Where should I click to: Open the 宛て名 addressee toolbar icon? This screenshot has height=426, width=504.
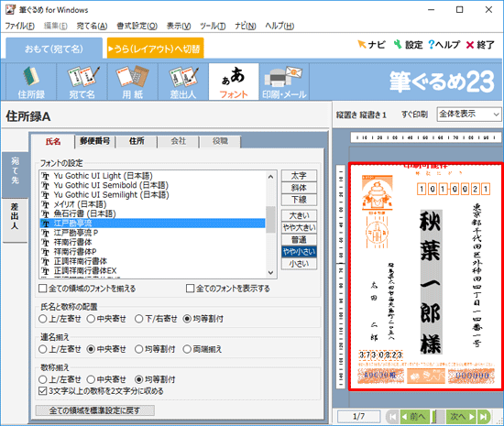coord(82,82)
